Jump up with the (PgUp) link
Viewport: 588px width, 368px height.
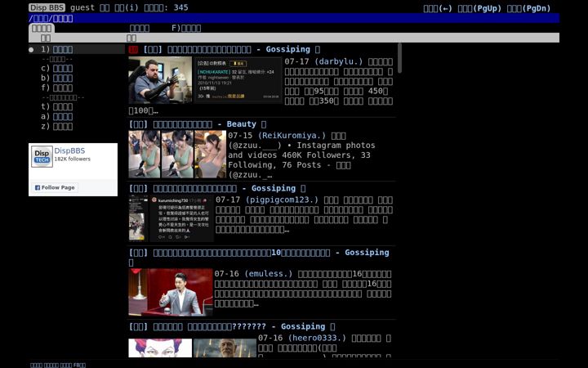coord(479,8)
